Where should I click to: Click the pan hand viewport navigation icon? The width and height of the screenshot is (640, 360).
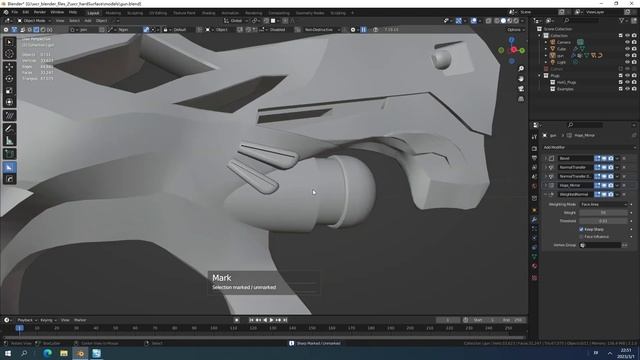point(521,78)
